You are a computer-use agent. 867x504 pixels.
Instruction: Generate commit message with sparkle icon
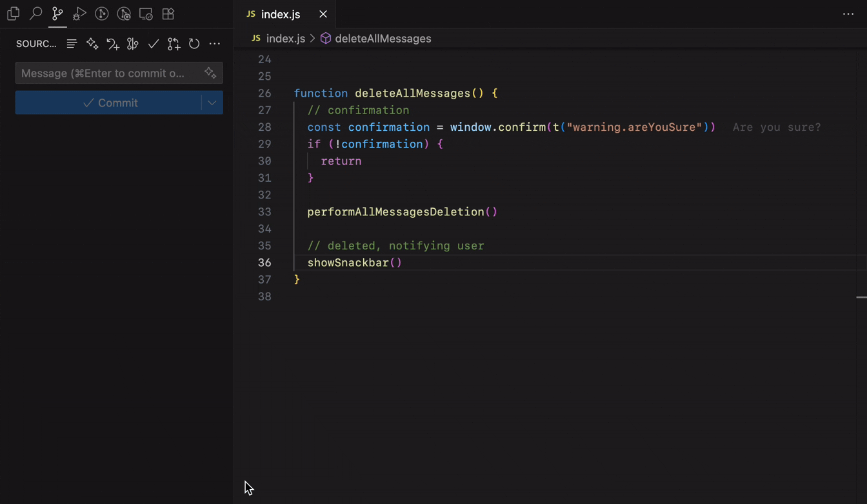tap(210, 73)
